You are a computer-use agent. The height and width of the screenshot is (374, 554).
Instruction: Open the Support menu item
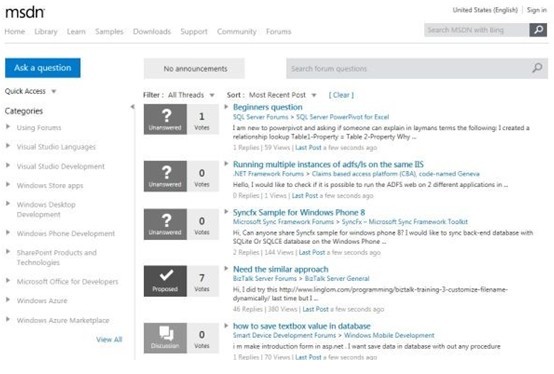pos(194,31)
